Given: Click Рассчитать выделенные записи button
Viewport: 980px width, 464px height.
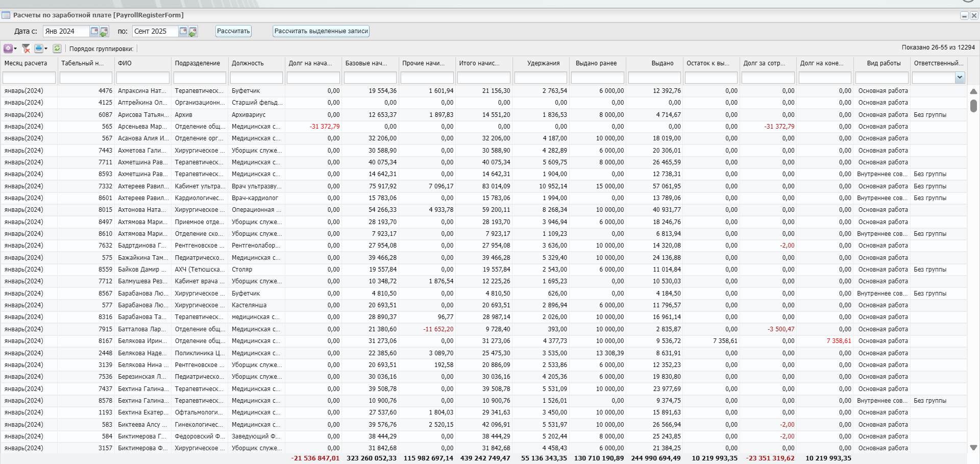Looking at the screenshot, I should (x=321, y=31).
